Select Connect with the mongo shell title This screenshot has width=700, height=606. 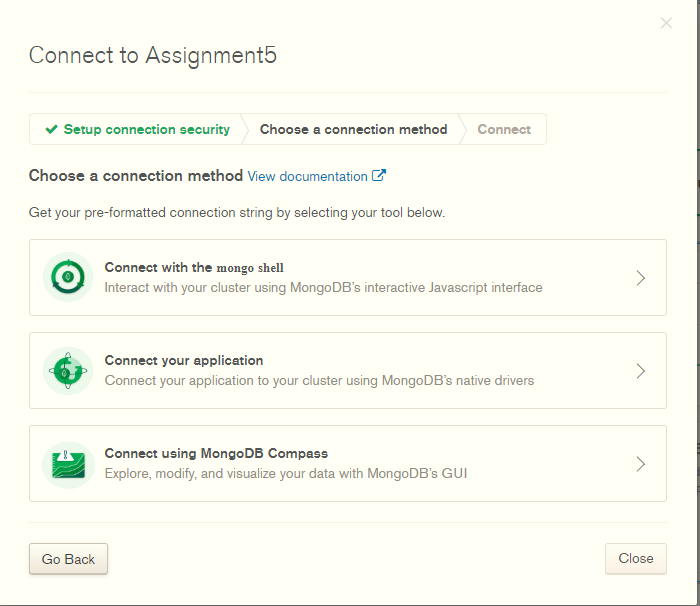[194, 267]
